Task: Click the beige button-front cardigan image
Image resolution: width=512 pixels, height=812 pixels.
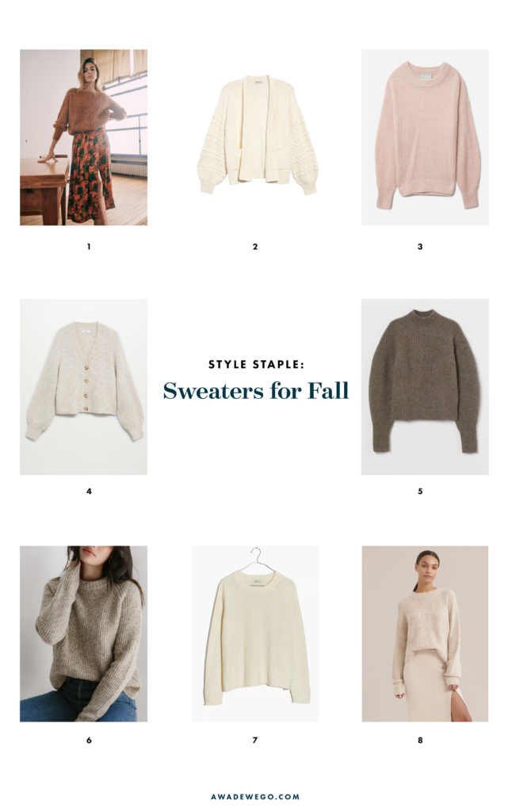Action: click(x=83, y=386)
